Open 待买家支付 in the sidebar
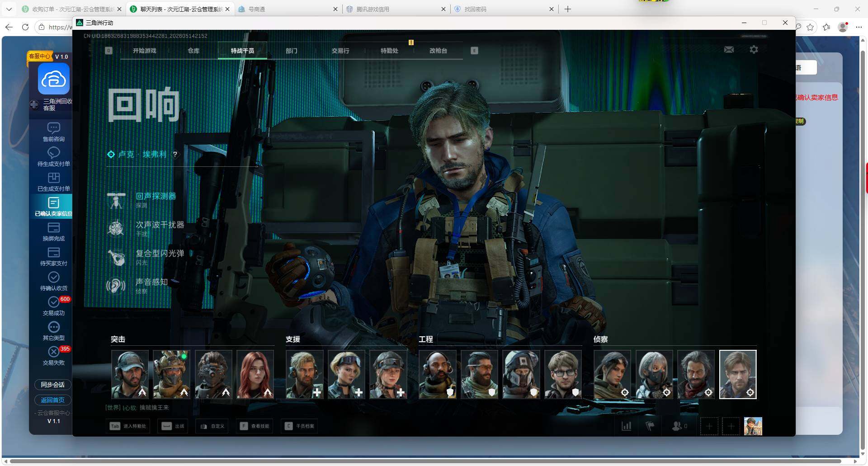This screenshot has height=466, width=868. click(53, 256)
